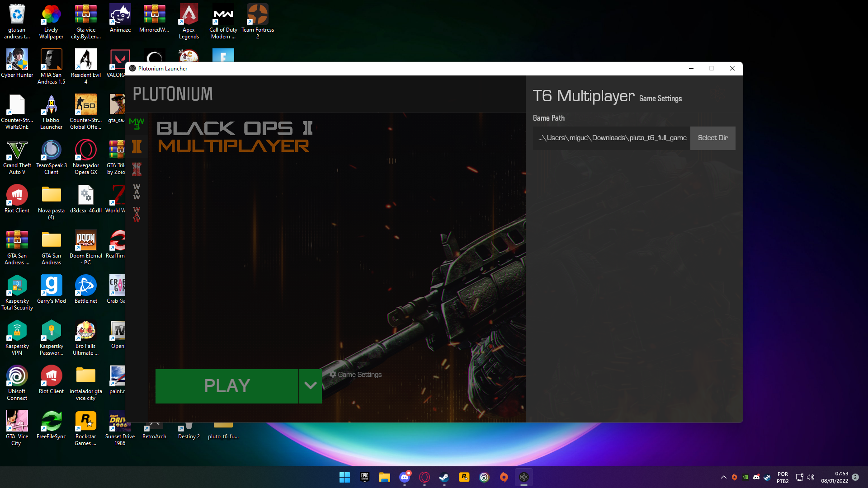Open TeamSpeak 3 Client shortcut
Image resolution: width=868 pixels, height=488 pixels.
[x=51, y=157]
